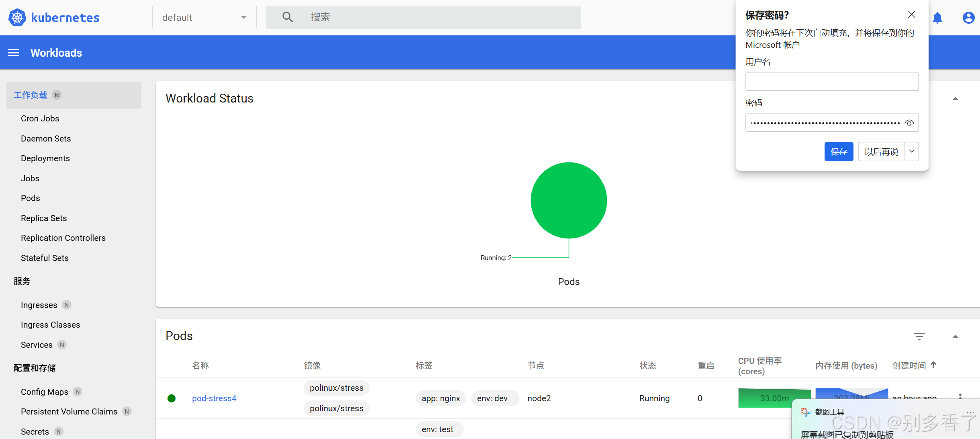The image size is (980, 439).
Task: Click the Kubernetes logo icon
Action: coord(17,17)
